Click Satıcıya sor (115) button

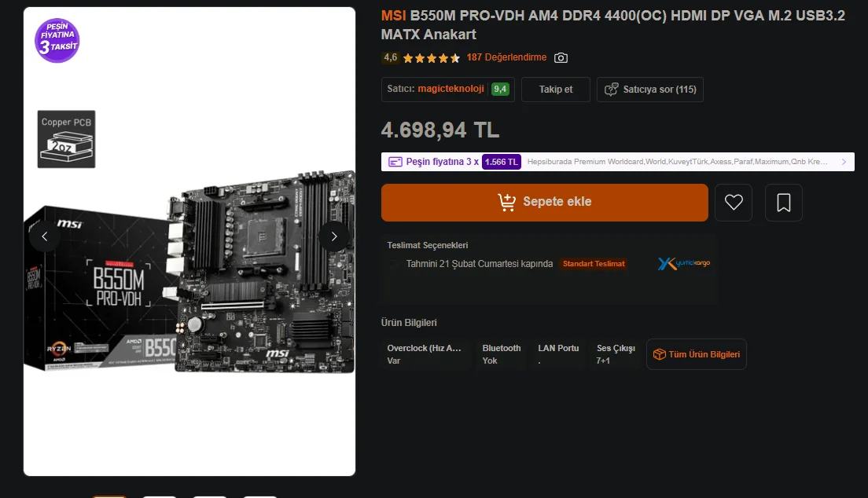coord(650,90)
